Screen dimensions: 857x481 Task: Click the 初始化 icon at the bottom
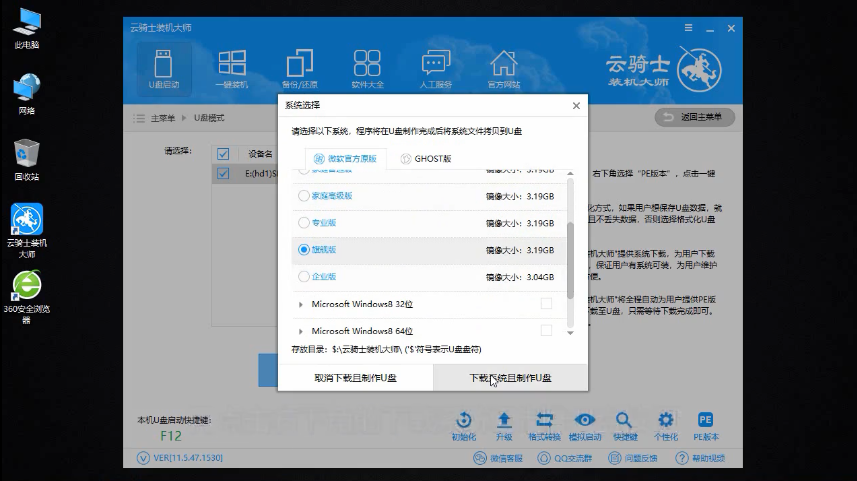coord(463,426)
